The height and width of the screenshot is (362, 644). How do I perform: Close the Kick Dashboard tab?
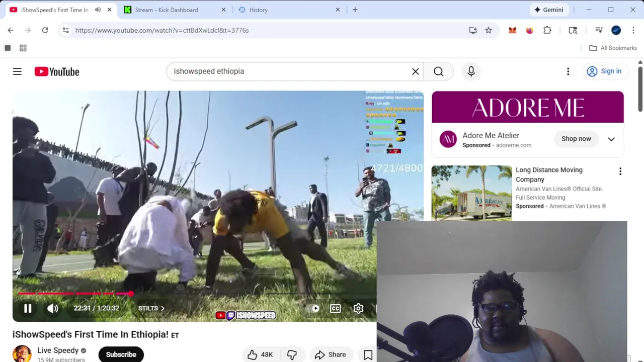(224, 10)
